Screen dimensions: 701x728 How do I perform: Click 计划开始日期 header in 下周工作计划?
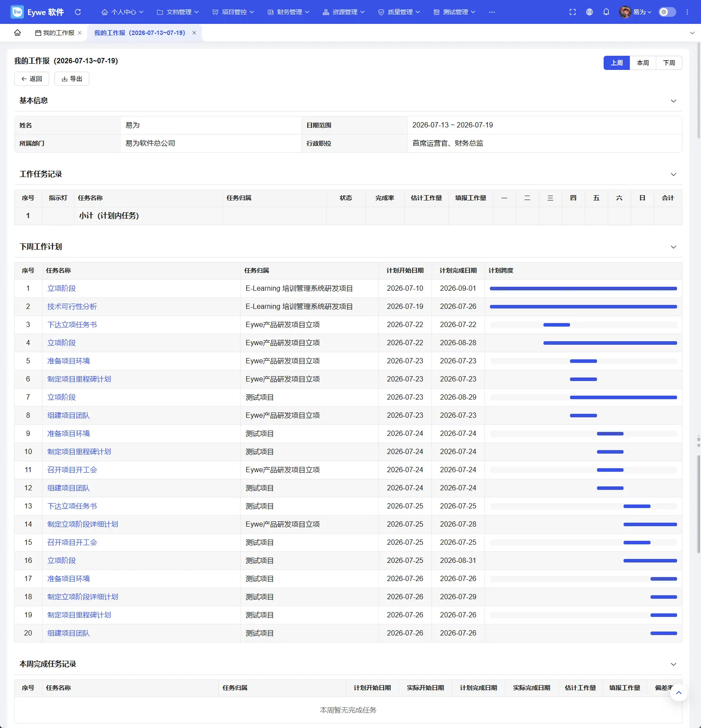pos(405,270)
